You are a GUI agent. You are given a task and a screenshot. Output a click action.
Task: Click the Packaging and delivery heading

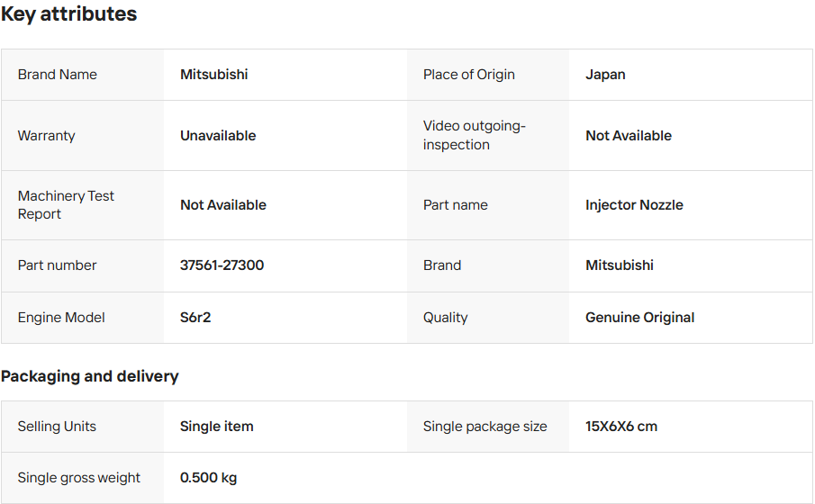tap(90, 376)
